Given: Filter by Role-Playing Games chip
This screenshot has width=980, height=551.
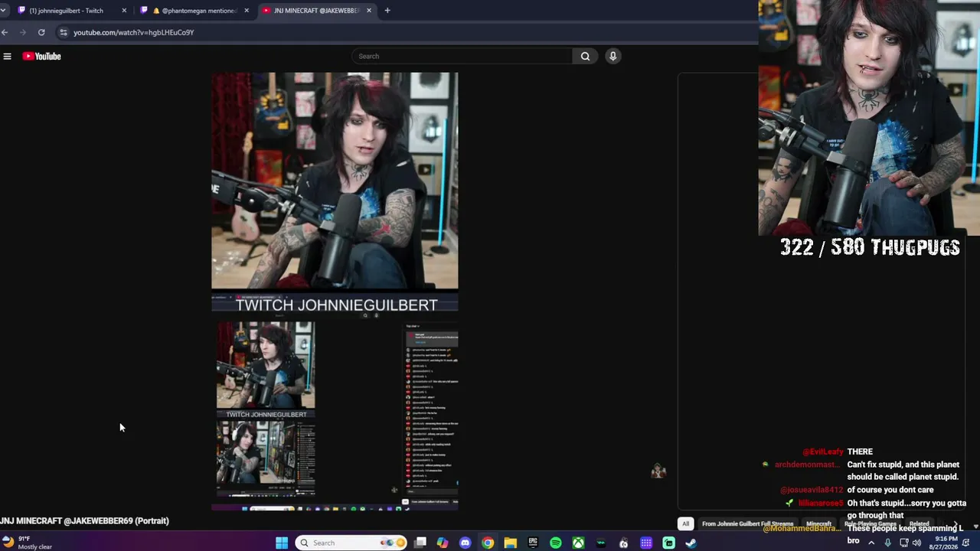Looking at the screenshot, I should click(870, 523).
